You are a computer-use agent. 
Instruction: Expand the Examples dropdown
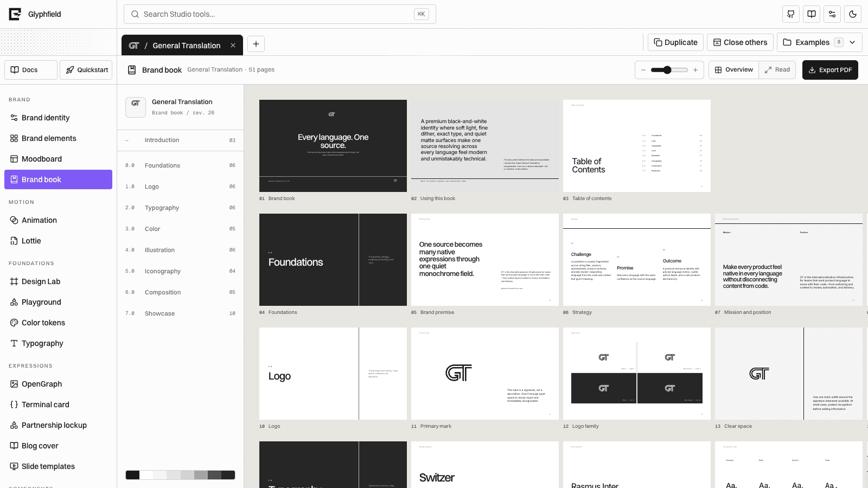(x=820, y=42)
